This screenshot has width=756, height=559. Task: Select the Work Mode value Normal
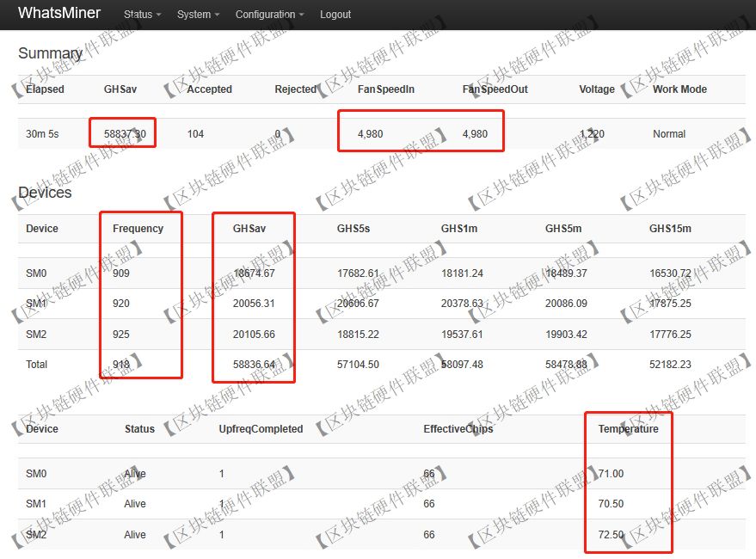tap(669, 134)
